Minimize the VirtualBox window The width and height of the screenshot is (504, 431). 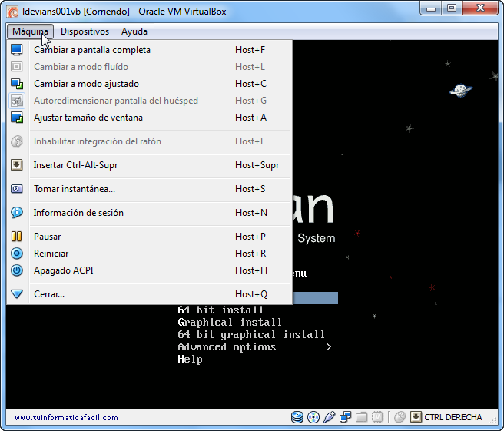[x=431, y=8]
